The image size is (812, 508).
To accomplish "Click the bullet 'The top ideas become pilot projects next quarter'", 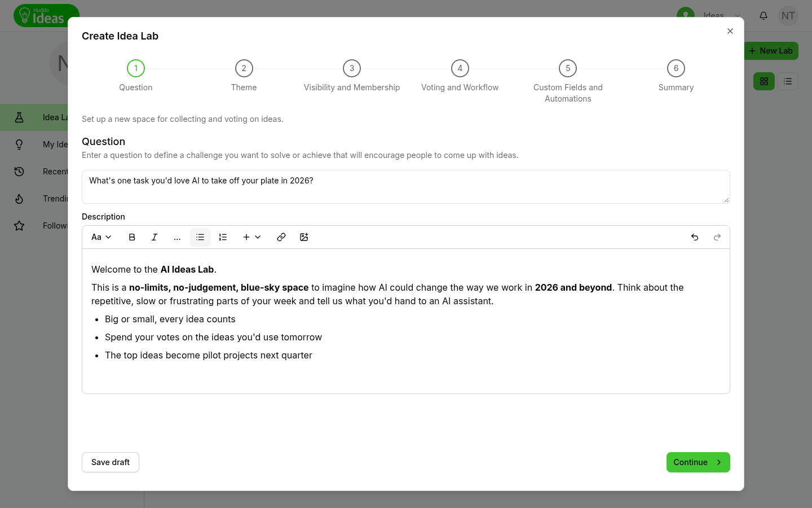I will point(209,355).
